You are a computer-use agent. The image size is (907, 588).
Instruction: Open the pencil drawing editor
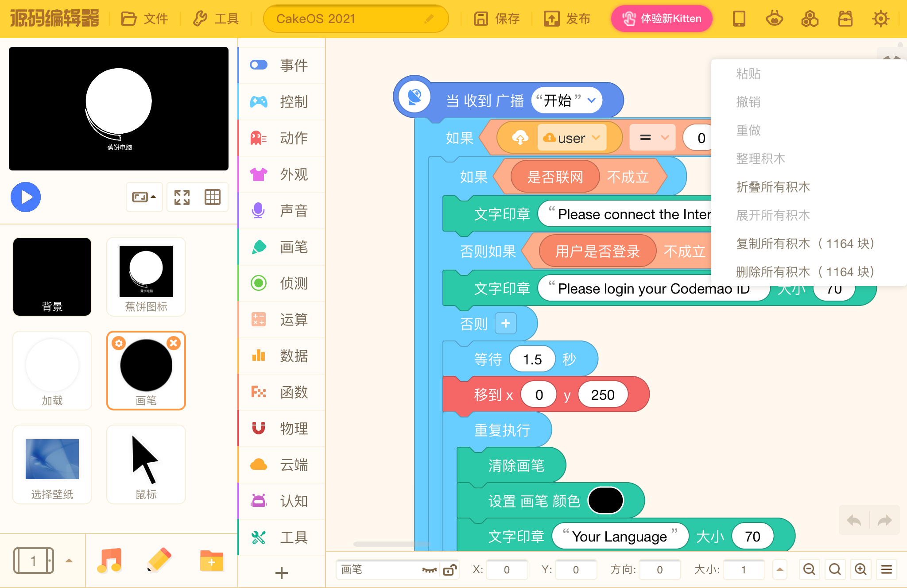(159, 561)
